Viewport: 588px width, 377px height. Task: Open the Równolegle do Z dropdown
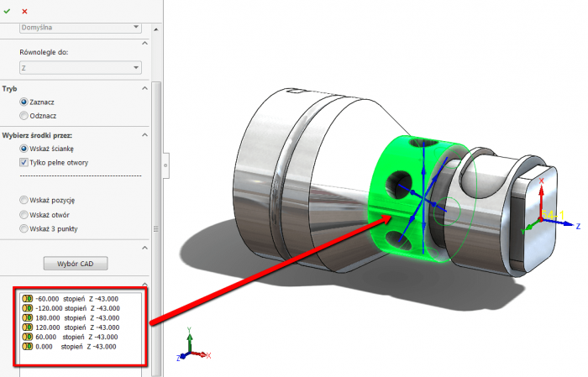point(80,67)
